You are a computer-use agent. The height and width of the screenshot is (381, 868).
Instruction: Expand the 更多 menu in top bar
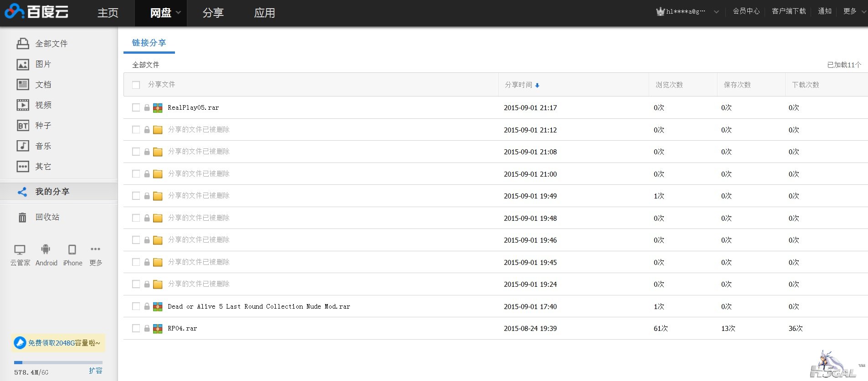pyautogui.click(x=863, y=12)
